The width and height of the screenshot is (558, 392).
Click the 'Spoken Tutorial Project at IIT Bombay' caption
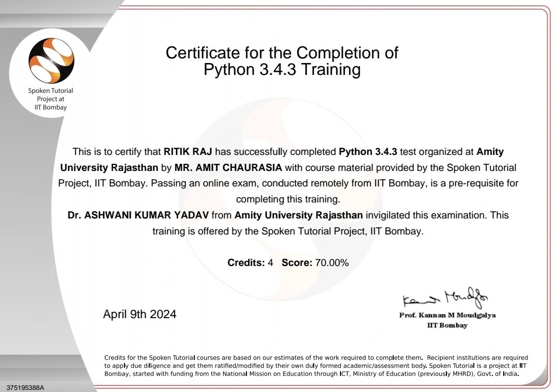51,99
